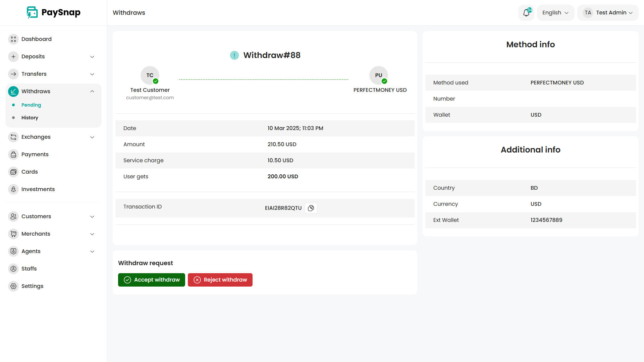Screen dimensions: 644x362
Task: Expand the Deposits menu chevron
Action: pyautogui.click(x=92, y=57)
